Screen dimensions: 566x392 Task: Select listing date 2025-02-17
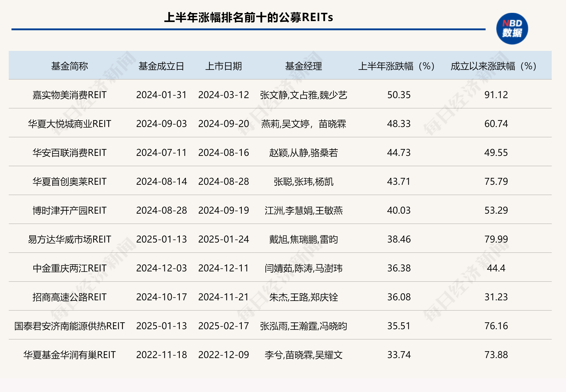point(224,326)
